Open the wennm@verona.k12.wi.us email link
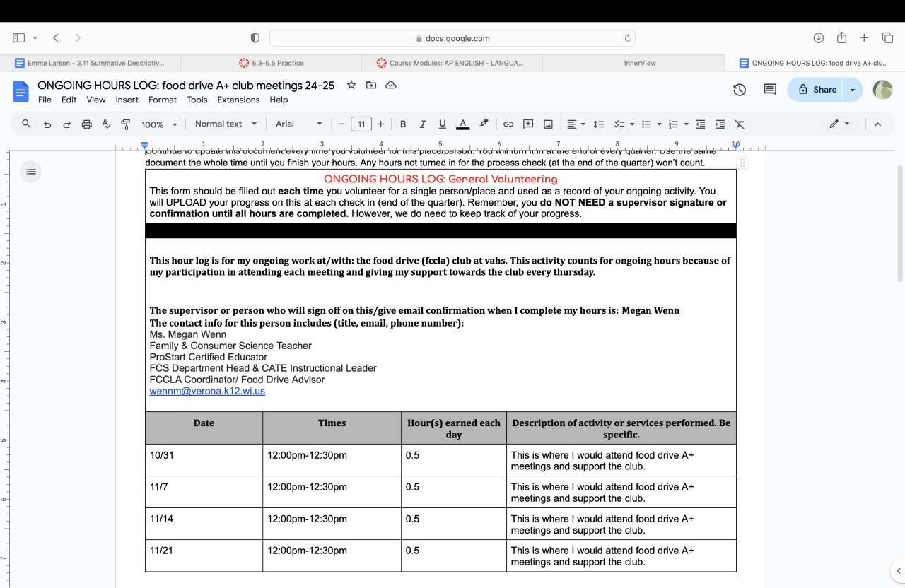 click(x=207, y=391)
